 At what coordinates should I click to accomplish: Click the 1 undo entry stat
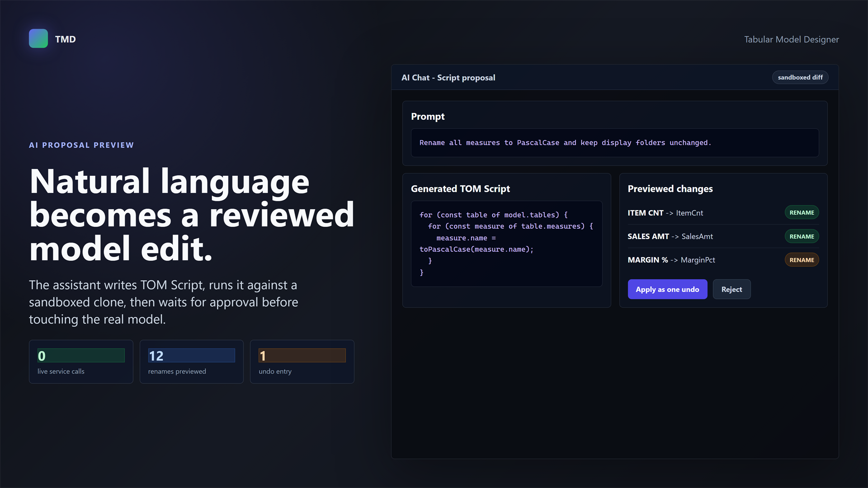click(x=302, y=362)
